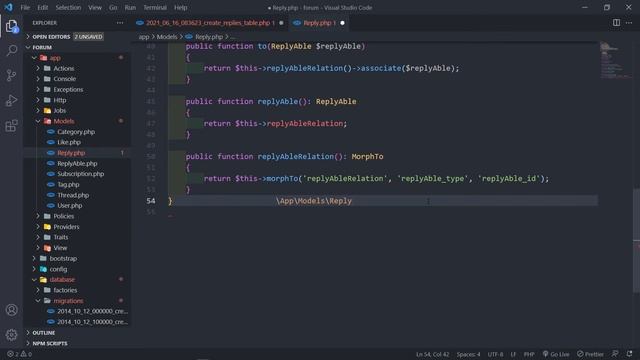Screen dimensions: 640x360
Task: Expand the factories folder
Action: point(78,290)
